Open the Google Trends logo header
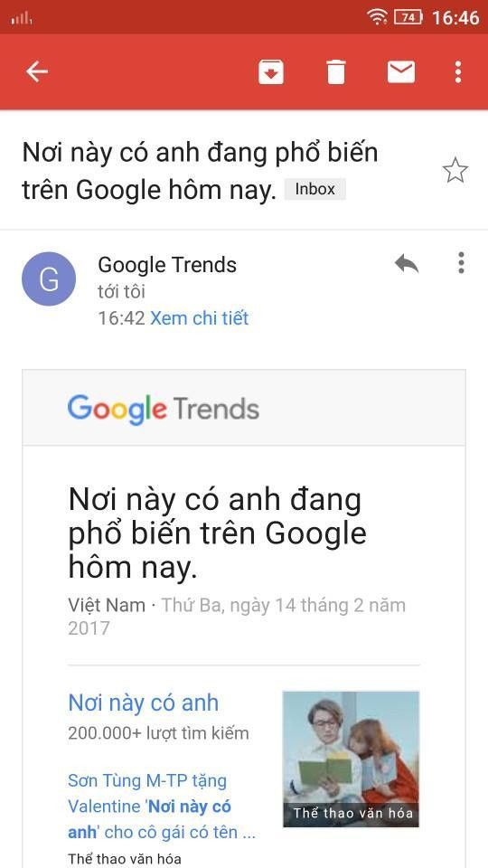488x868 pixels. tap(164, 409)
